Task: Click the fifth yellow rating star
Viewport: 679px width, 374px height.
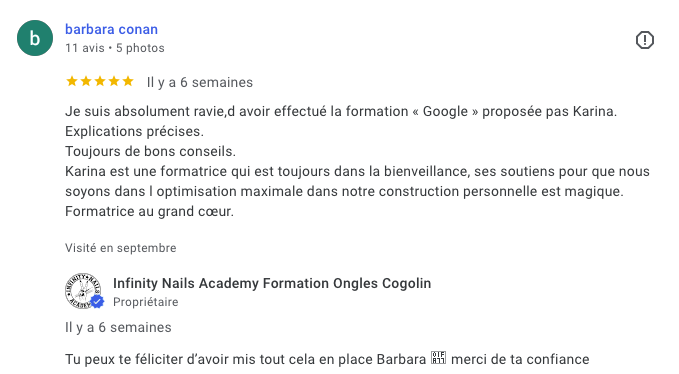Action: click(128, 81)
